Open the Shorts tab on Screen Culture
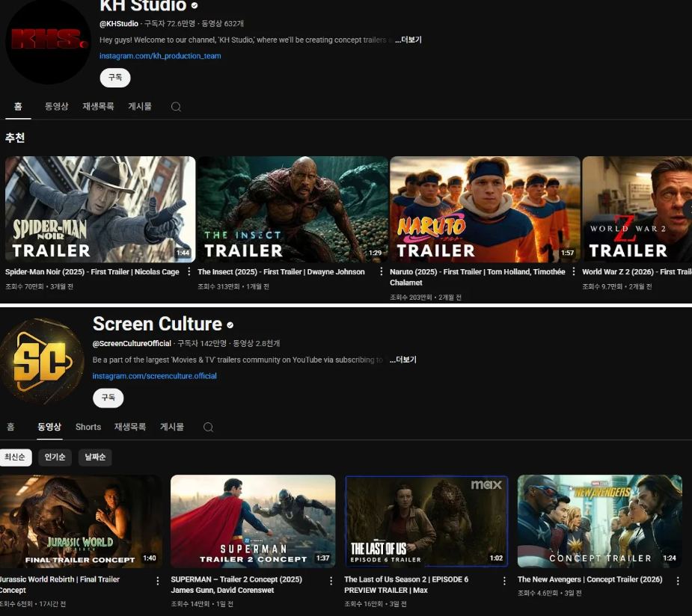The width and height of the screenshot is (692, 616). [x=88, y=427]
